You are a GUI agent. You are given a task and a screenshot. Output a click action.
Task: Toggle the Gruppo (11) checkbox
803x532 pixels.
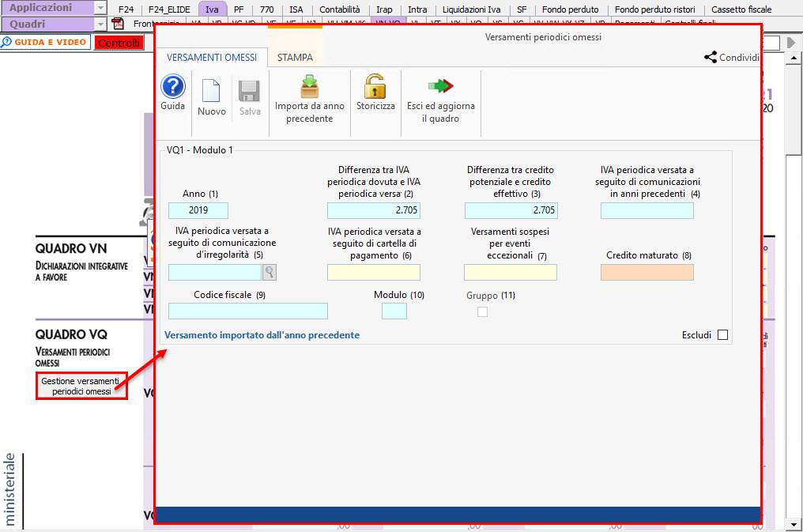click(482, 311)
